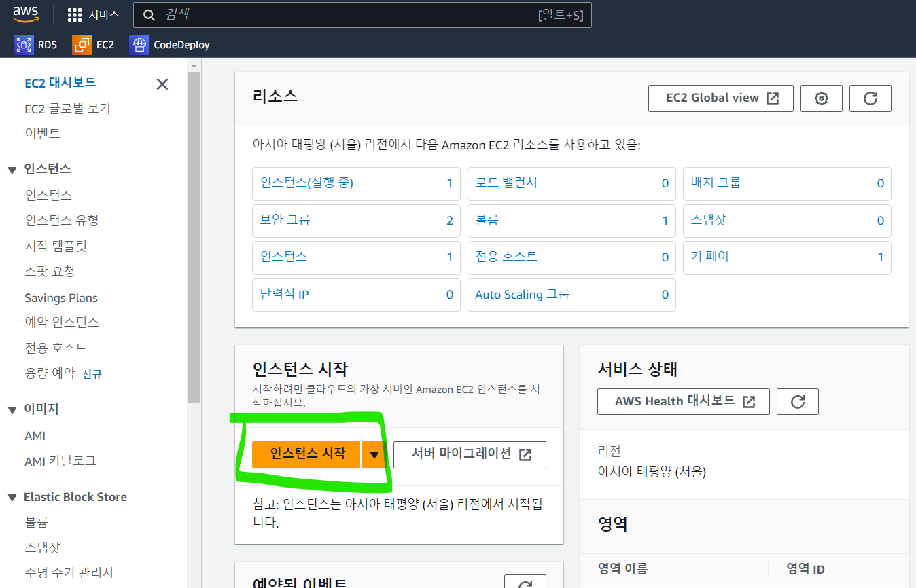This screenshot has height=588, width=916.
Task: Open 탄력적 IP resource card
Action: coord(356,295)
